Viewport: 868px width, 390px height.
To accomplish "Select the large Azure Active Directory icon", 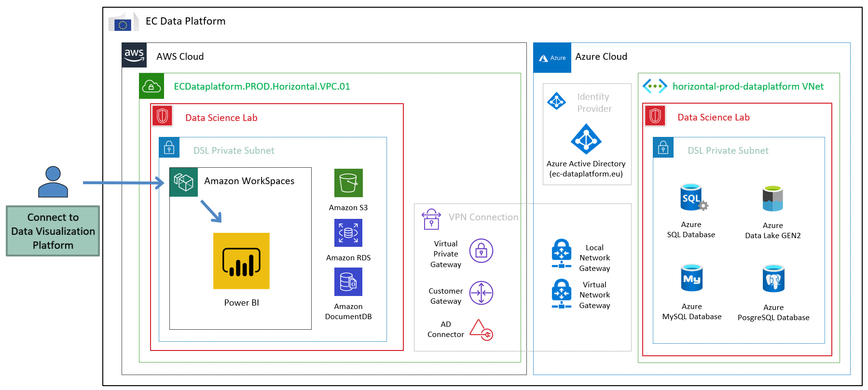I will pos(586,139).
